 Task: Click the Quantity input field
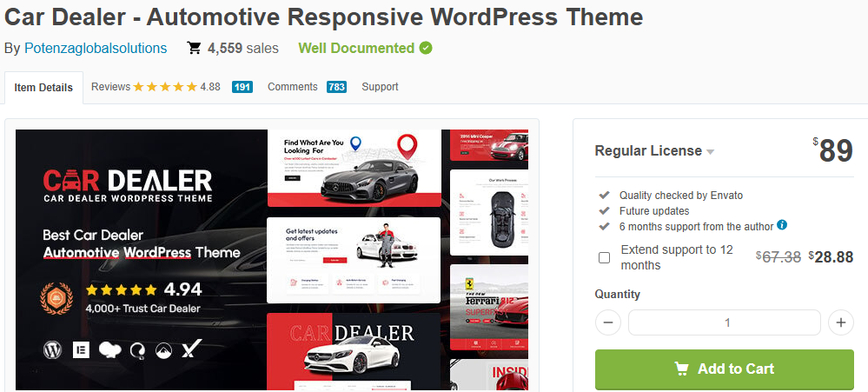pyautogui.click(x=724, y=322)
